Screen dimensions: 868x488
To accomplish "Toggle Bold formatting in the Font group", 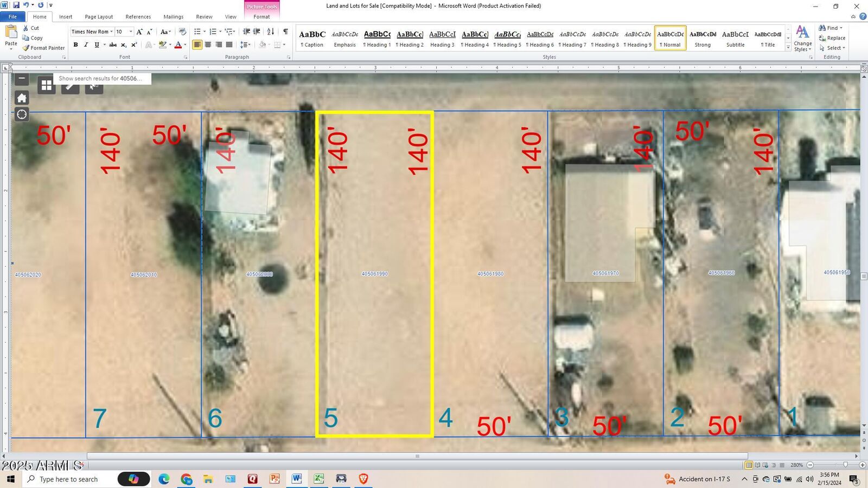I will (75, 44).
